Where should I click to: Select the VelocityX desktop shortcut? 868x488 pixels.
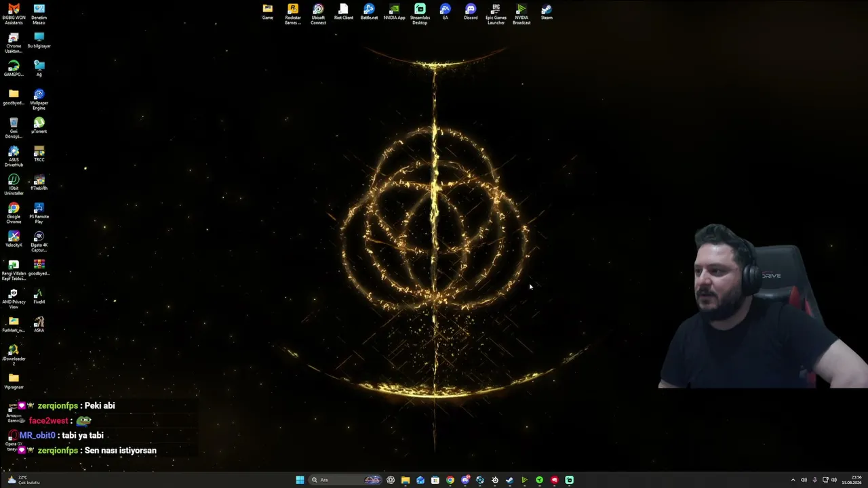[x=14, y=240]
